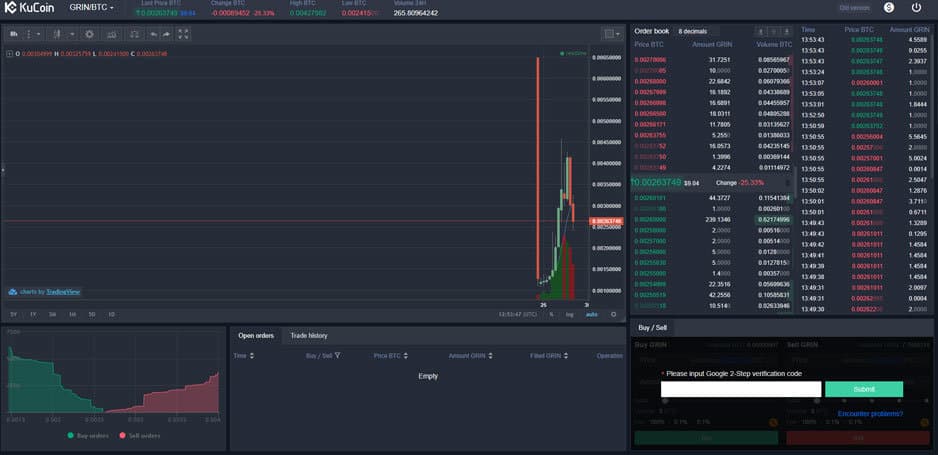This screenshot has width=938, height=455.
Task: Click the Submit button
Action: click(x=864, y=389)
